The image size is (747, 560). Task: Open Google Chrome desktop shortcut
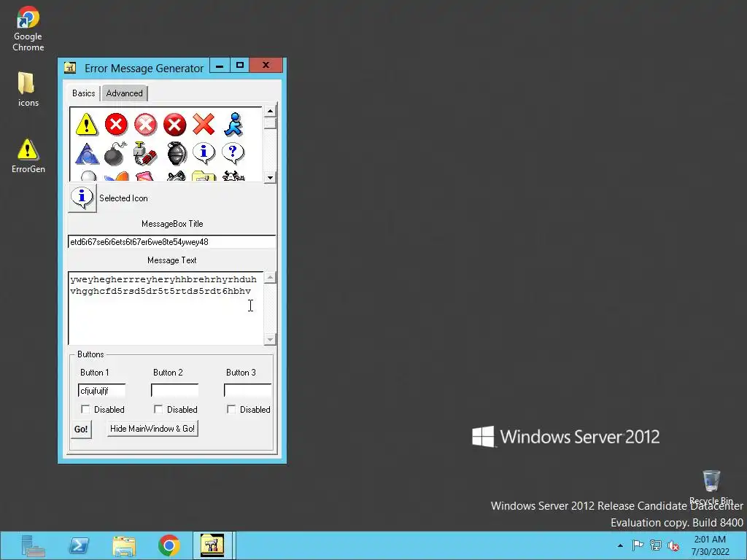point(28,28)
